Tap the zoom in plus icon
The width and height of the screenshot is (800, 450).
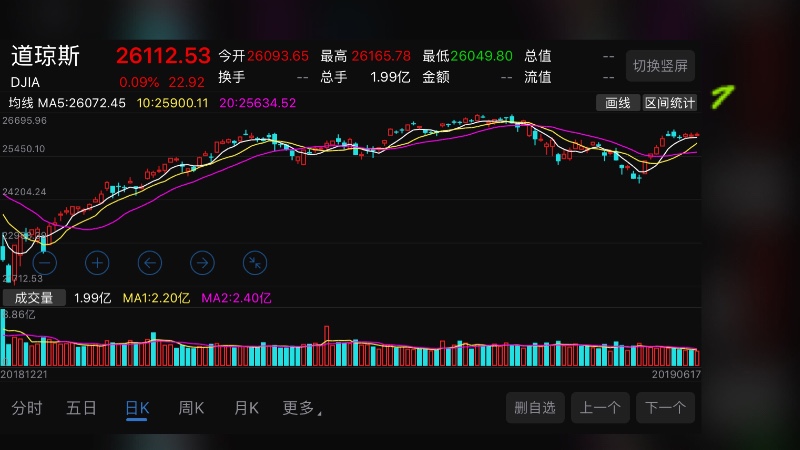point(97,263)
